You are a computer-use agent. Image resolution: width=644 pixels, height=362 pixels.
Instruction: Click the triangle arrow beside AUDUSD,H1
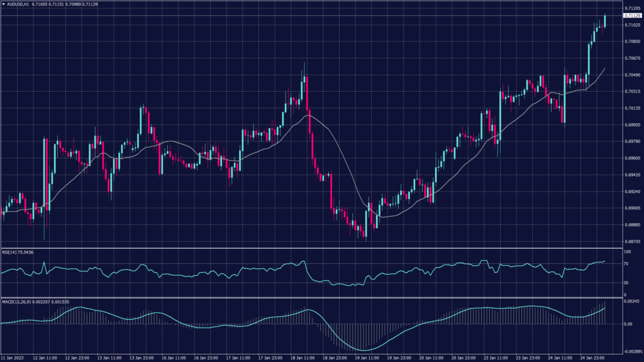[x=3, y=4]
